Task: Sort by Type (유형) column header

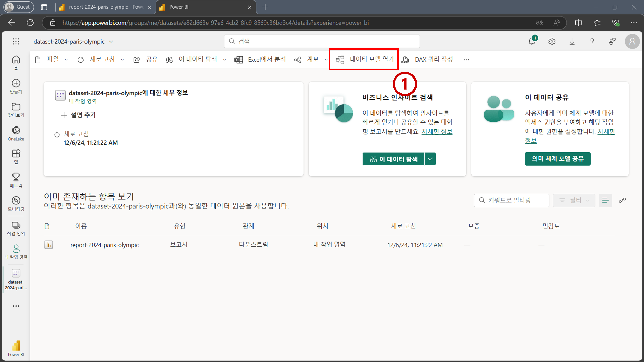Action: click(x=179, y=226)
